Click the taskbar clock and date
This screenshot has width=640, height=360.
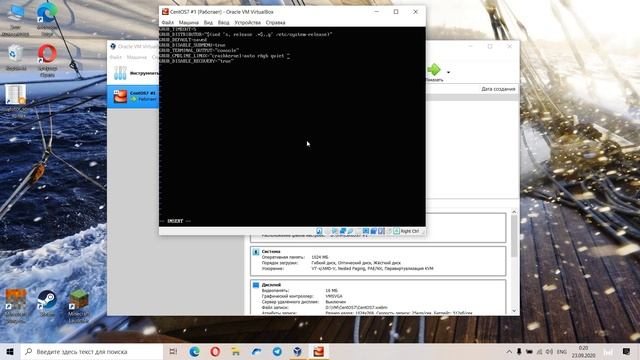tap(583, 351)
